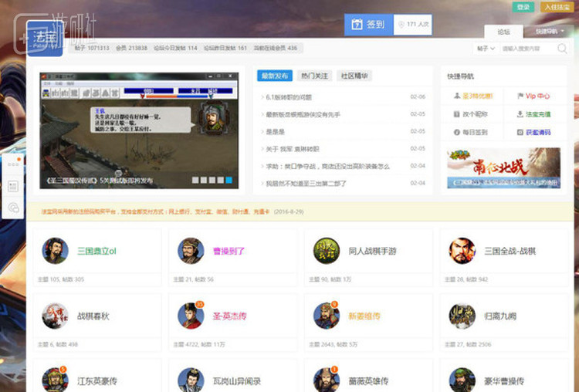Open the 法宝充值 link
Screen dimensions: 579x392
(x=538, y=114)
